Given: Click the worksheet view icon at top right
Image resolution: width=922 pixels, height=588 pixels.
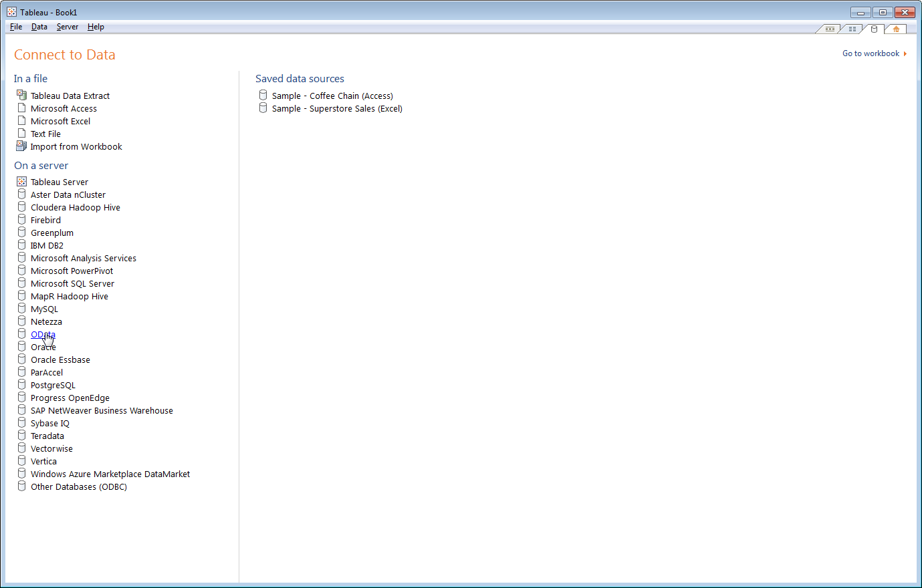Looking at the screenshot, I should [830, 29].
